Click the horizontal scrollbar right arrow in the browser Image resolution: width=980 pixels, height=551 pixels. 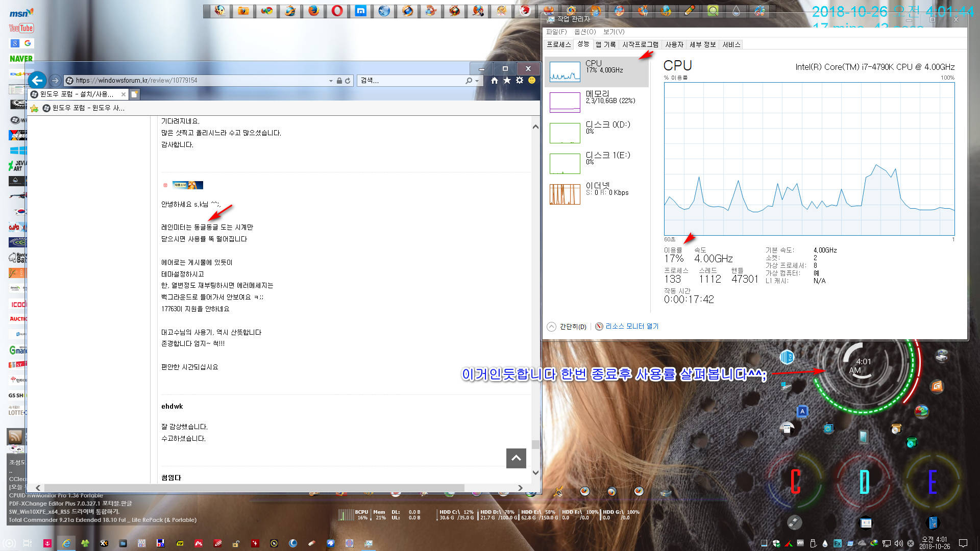(520, 488)
